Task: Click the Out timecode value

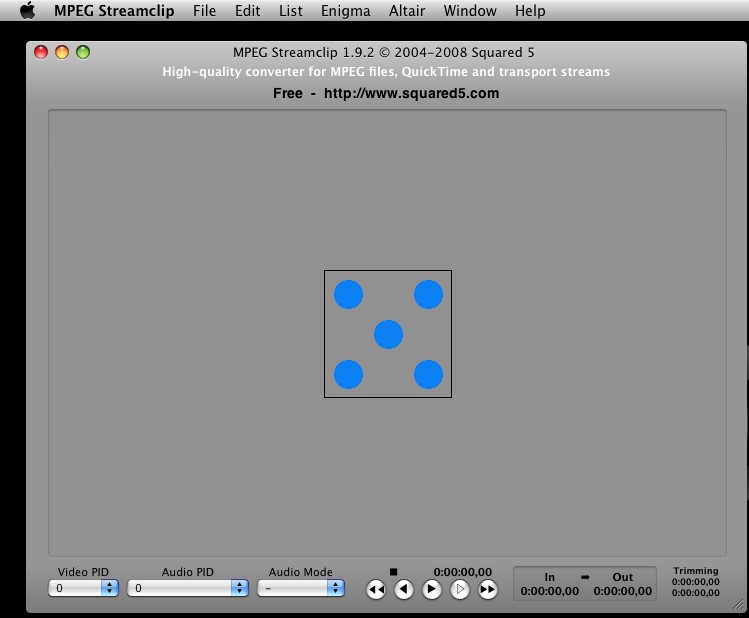Action: (x=622, y=591)
